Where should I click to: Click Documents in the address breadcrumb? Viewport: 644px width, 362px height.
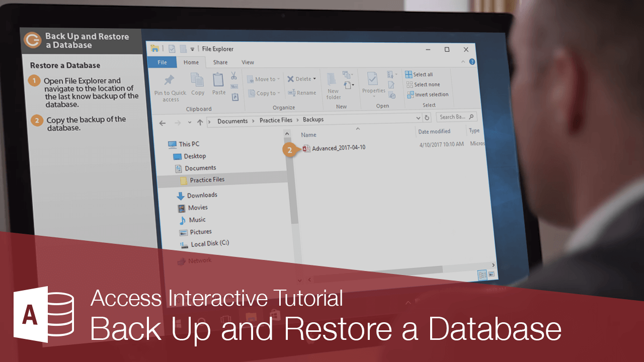tap(232, 121)
